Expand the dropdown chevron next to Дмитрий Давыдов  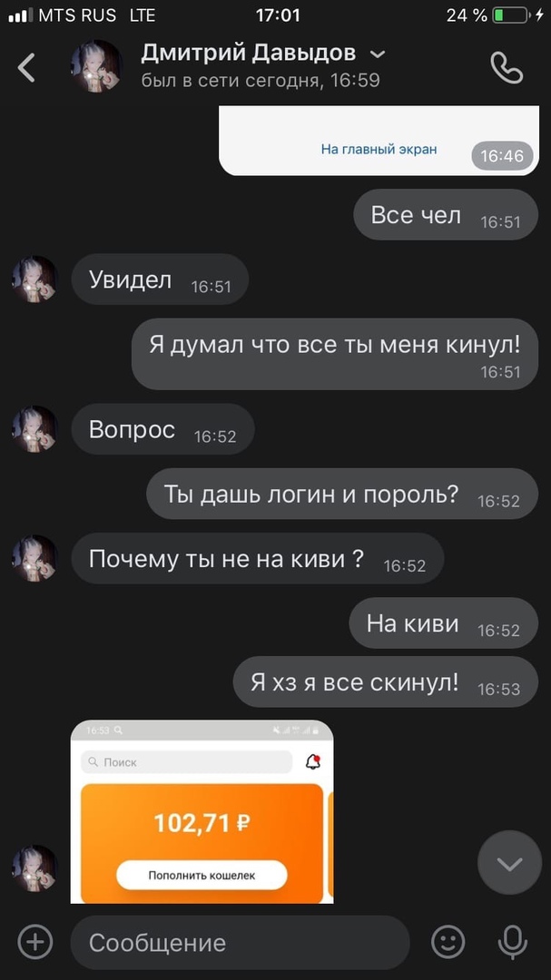(x=378, y=54)
